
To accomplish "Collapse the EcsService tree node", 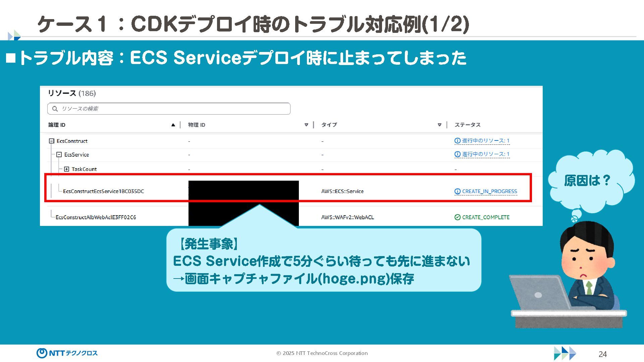I will (59, 155).
